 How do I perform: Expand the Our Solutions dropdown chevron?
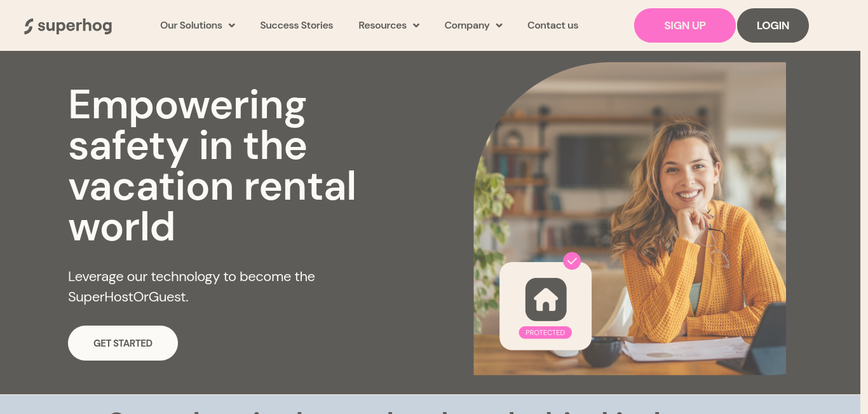click(232, 25)
